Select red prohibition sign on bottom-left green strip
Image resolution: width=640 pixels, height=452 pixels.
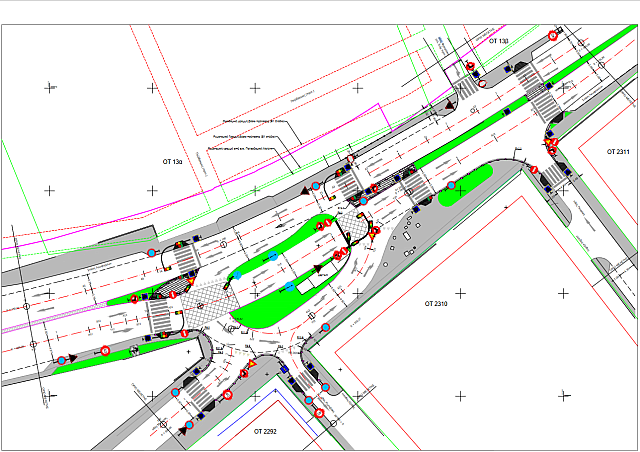[x=104, y=351]
